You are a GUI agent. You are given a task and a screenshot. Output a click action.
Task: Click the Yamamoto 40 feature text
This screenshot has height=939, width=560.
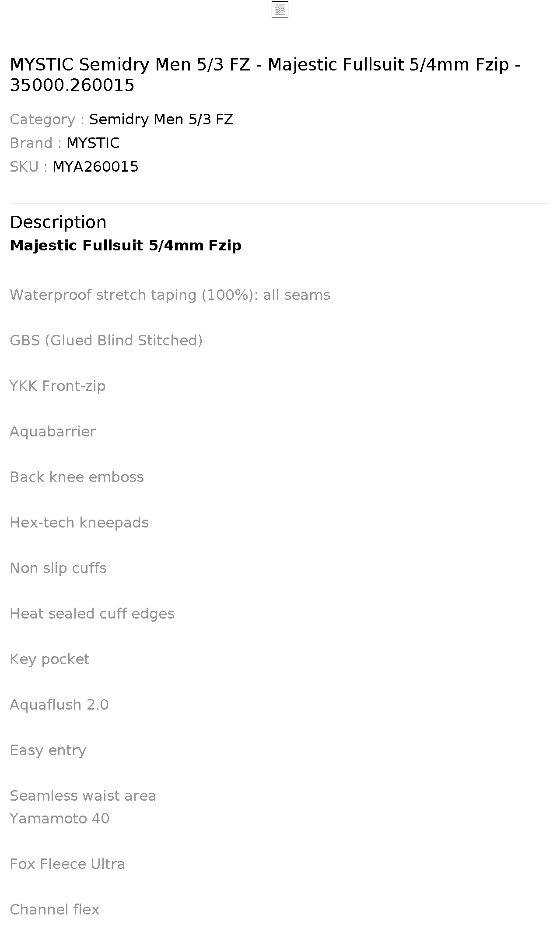(59, 819)
